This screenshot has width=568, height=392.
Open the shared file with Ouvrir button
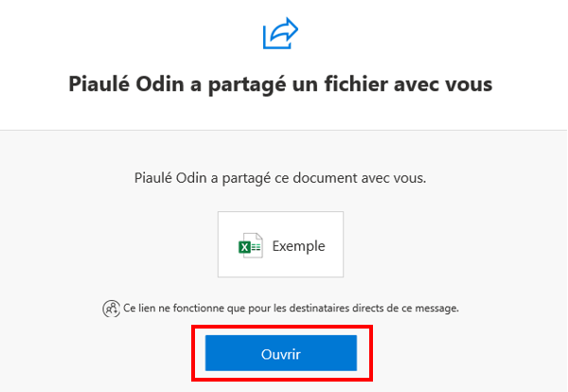(x=281, y=353)
